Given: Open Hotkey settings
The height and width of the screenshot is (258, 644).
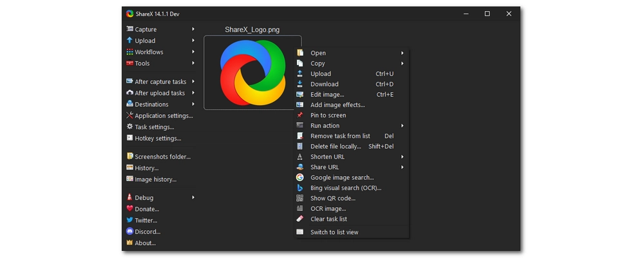Looking at the screenshot, I should [x=158, y=138].
